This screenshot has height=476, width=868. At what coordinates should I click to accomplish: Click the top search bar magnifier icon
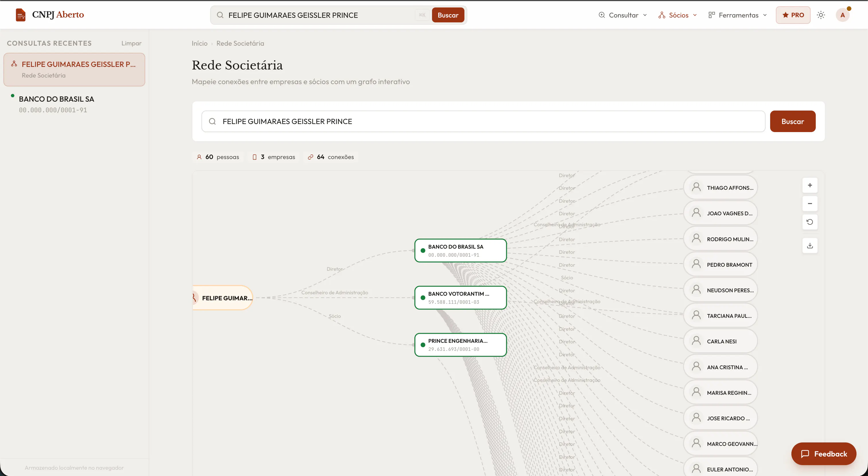pyautogui.click(x=220, y=15)
